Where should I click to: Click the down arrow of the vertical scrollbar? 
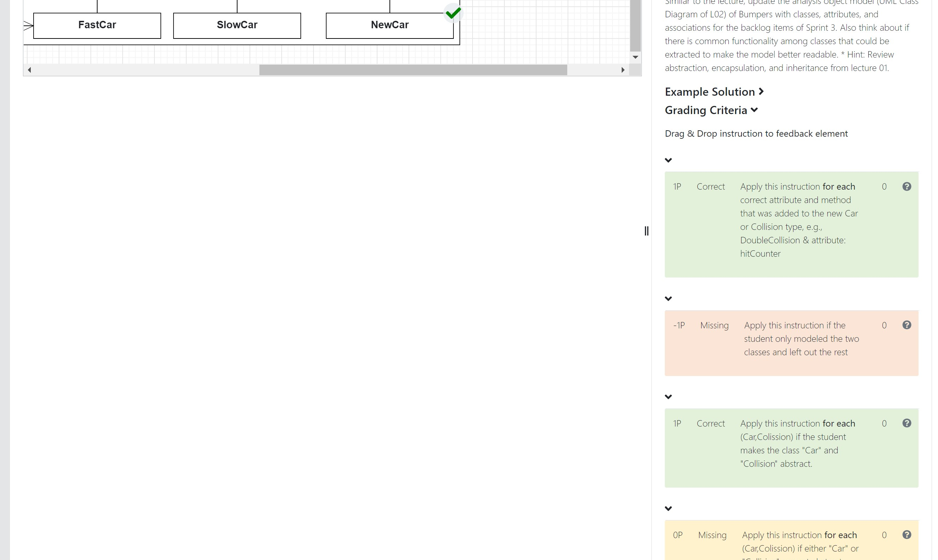635,57
